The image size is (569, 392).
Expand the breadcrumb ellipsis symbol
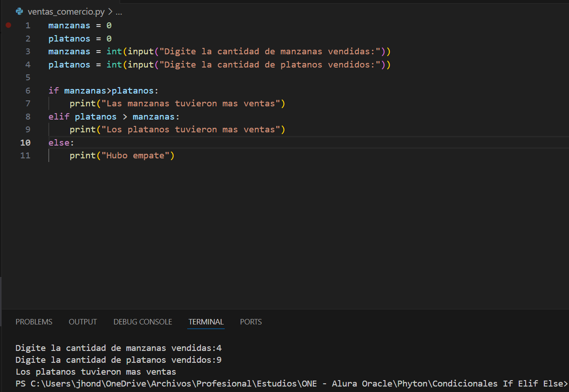point(119,11)
